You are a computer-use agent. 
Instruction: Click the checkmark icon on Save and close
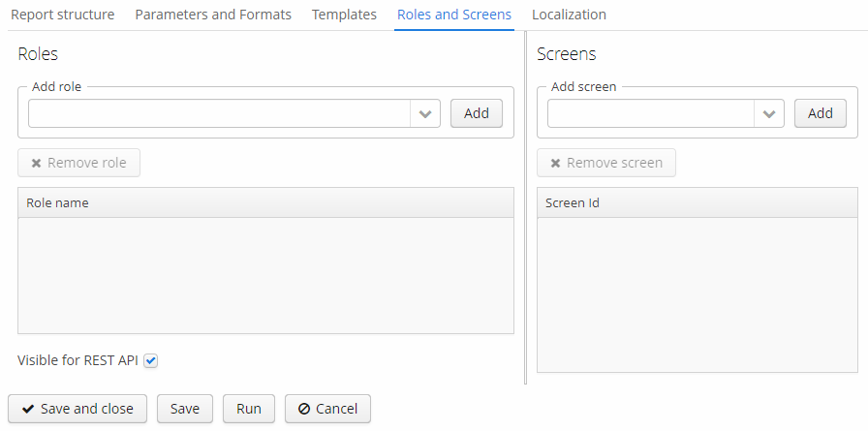tap(28, 409)
